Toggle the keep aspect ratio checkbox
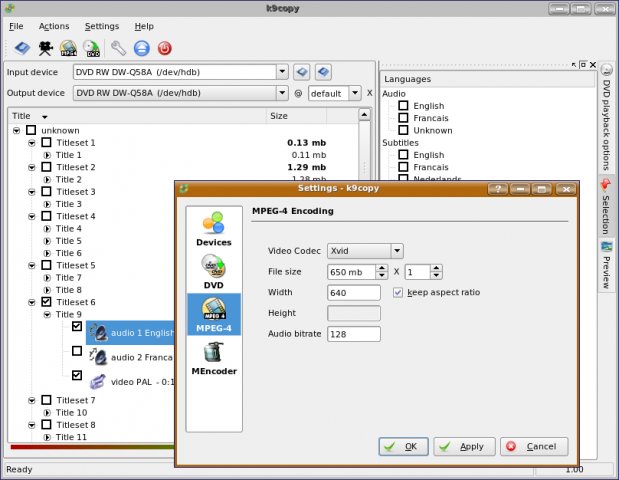Image resolution: width=619 pixels, height=480 pixels. (x=398, y=293)
